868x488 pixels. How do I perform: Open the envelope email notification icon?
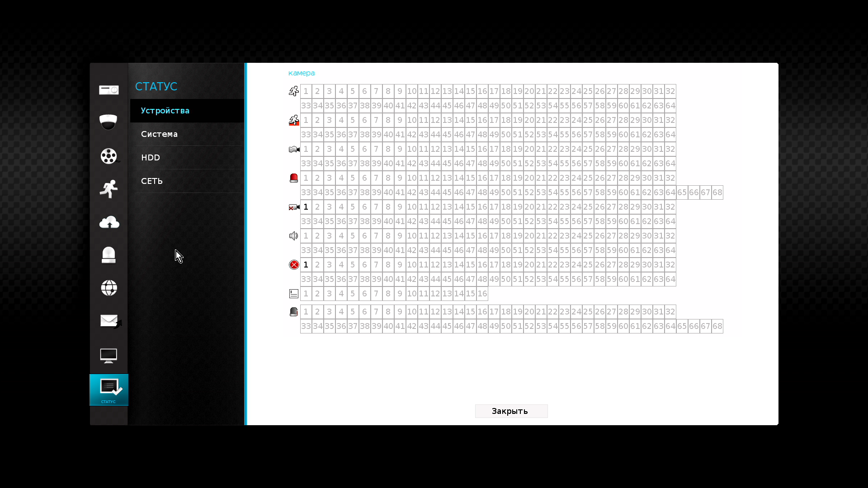(x=108, y=321)
